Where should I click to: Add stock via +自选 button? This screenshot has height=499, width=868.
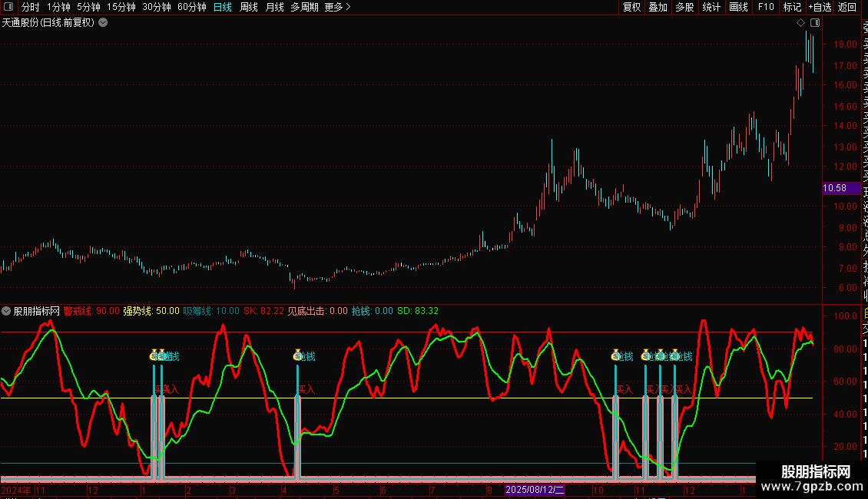click(820, 7)
